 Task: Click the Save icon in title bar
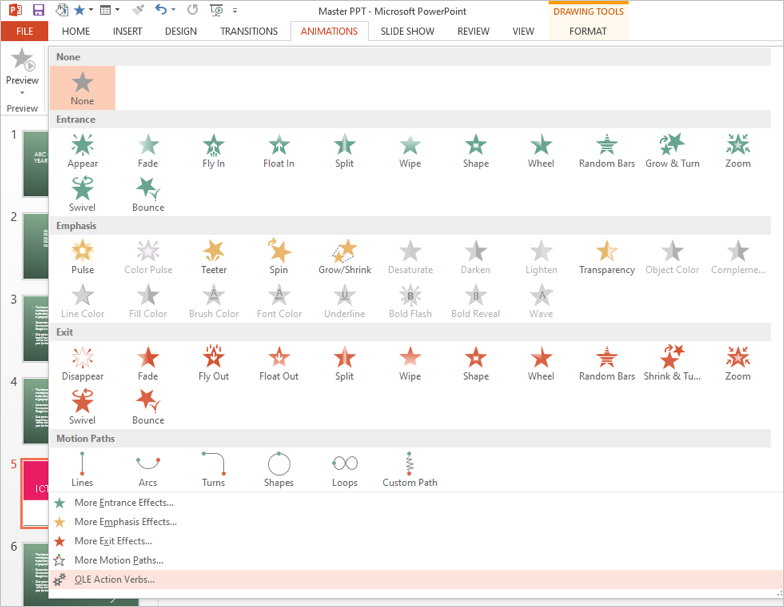tap(38, 10)
